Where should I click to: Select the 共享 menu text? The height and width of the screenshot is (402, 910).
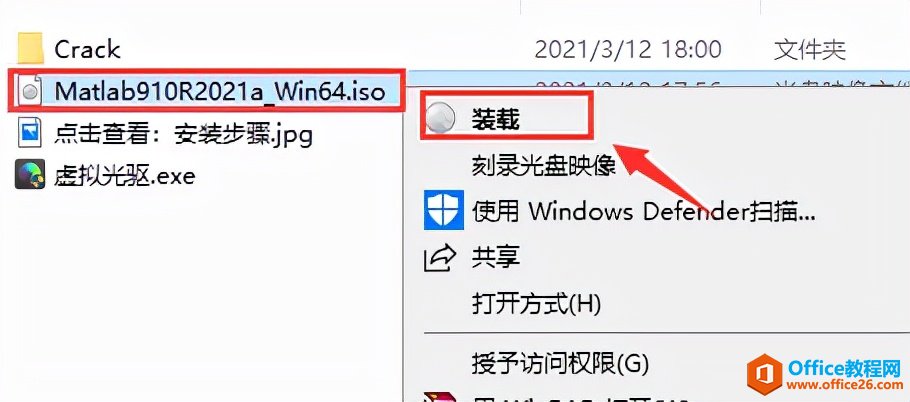click(495, 257)
